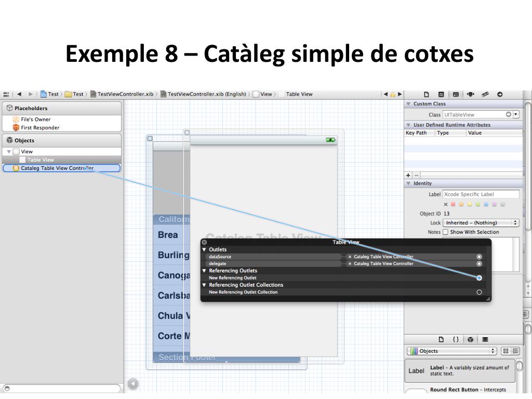Show the File Template library
The height and width of the screenshot is (399, 532).
click(441, 339)
